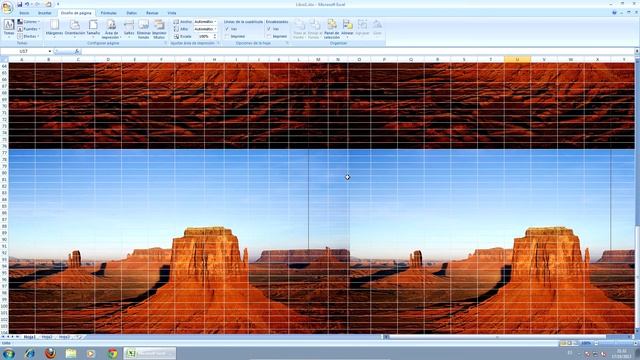Click the Page Layout view button in status bar

pyautogui.click(x=569, y=343)
